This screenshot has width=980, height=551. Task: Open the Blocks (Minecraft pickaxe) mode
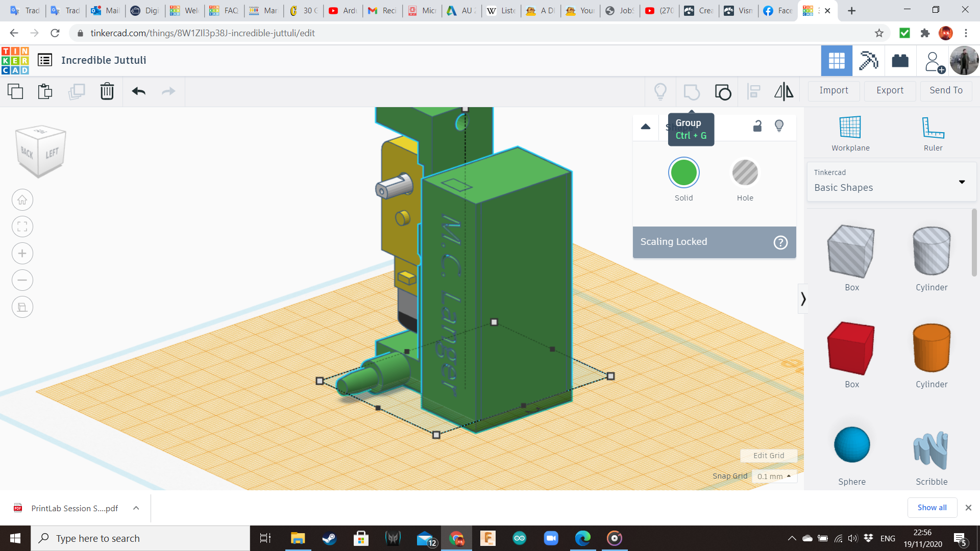click(x=868, y=61)
